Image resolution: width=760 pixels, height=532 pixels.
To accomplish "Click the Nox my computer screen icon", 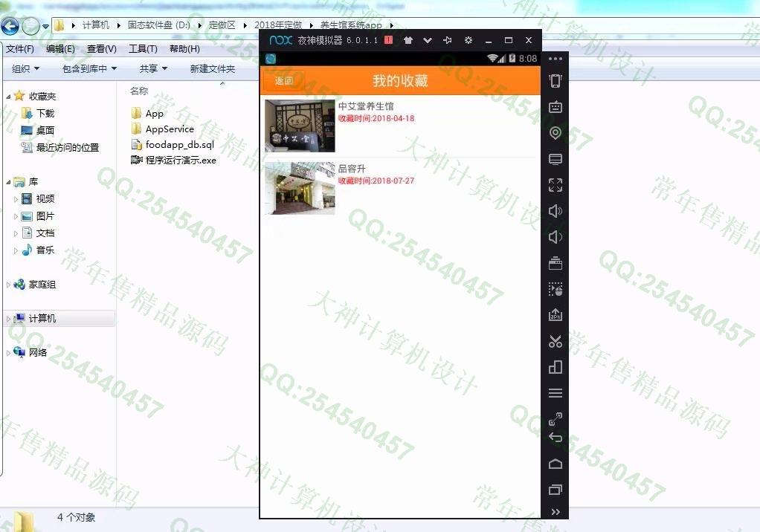I will [x=555, y=159].
